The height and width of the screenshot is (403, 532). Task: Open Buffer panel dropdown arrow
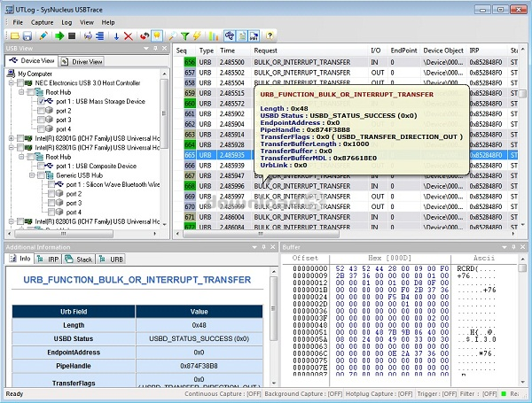pos(505,247)
